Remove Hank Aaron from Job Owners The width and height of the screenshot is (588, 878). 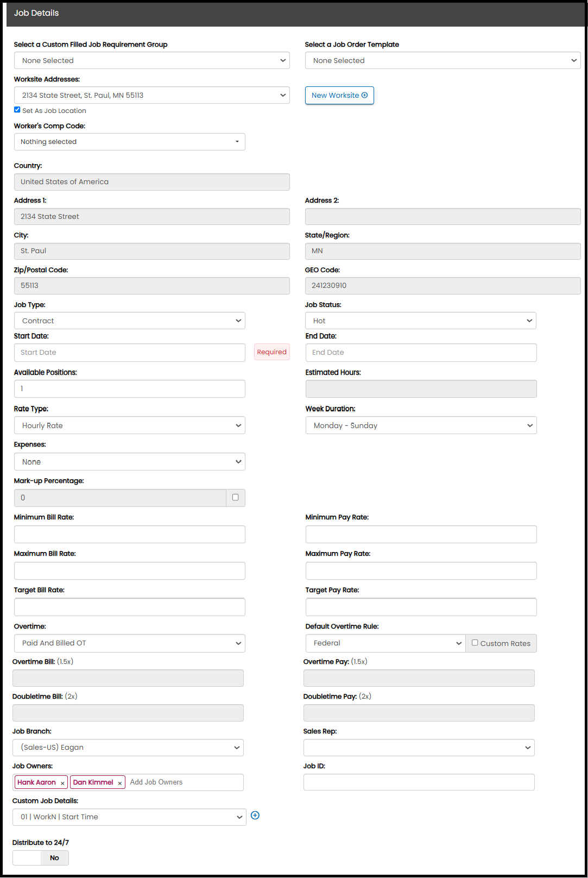tap(62, 783)
